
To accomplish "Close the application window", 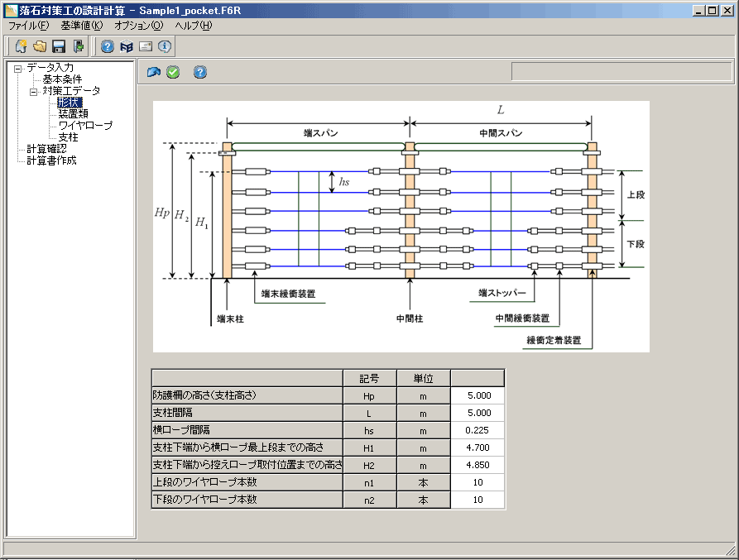I will tap(727, 10).
